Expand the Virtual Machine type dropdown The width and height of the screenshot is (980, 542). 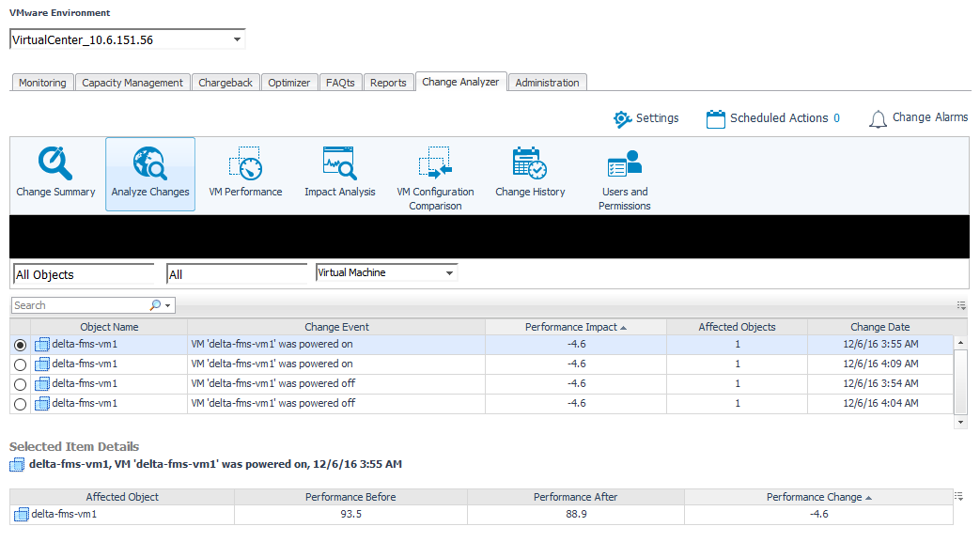point(449,273)
